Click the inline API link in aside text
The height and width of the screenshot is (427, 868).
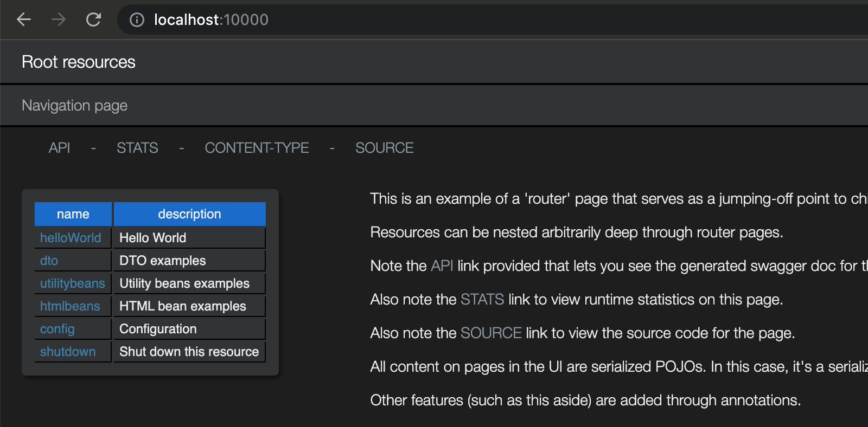[x=442, y=266]
